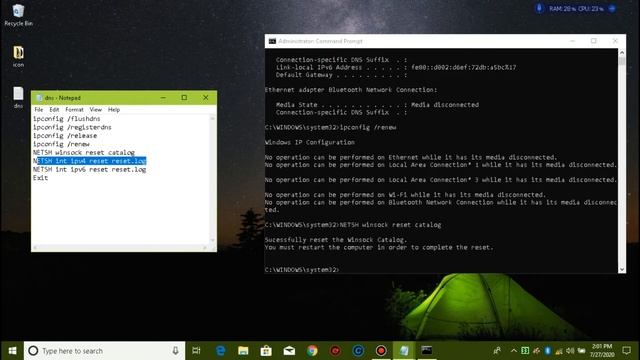Click the Command Prompt title bar icon
Image resolution: width=640 pixels, height=360 pixels.
(272, 41)
